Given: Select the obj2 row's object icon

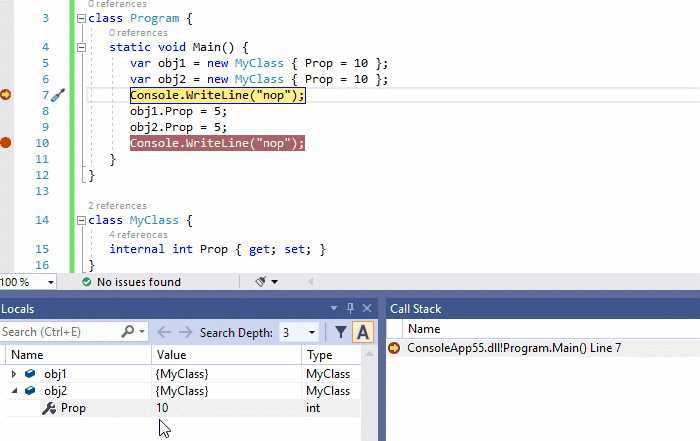Looking at the screenshot, I should pyautogui.click(x=30, y=391).
